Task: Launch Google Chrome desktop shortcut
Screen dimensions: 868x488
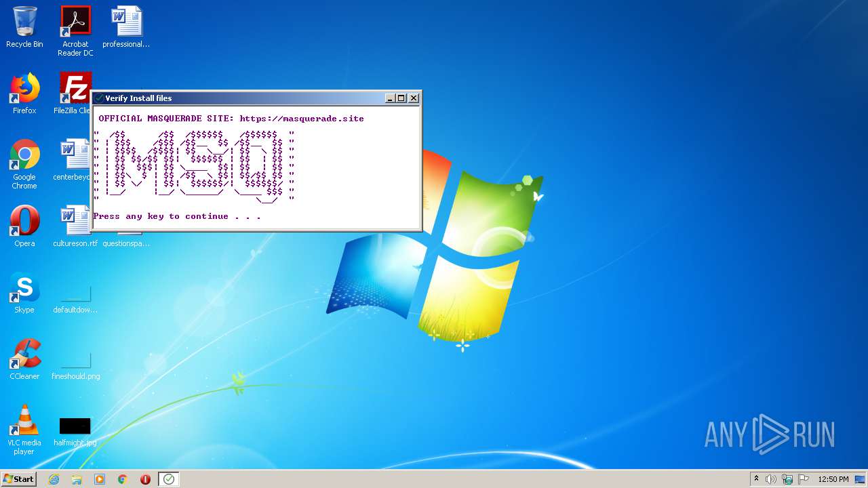Action: point(24,164)
